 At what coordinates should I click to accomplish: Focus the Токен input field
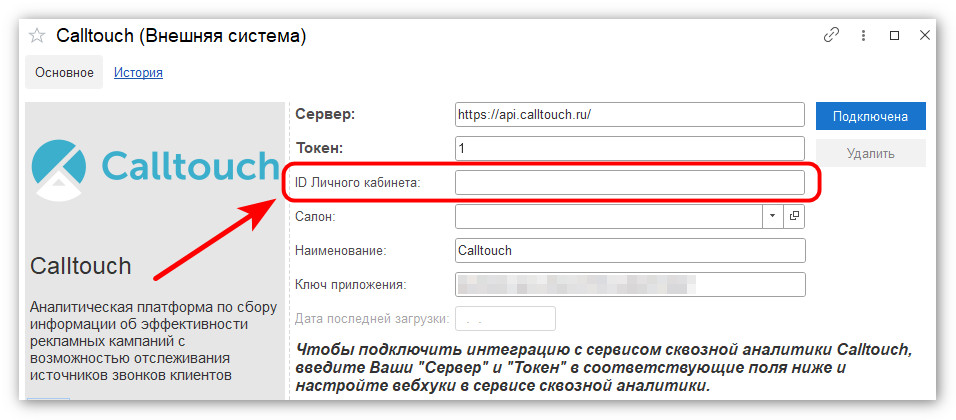tap(630, 148)
